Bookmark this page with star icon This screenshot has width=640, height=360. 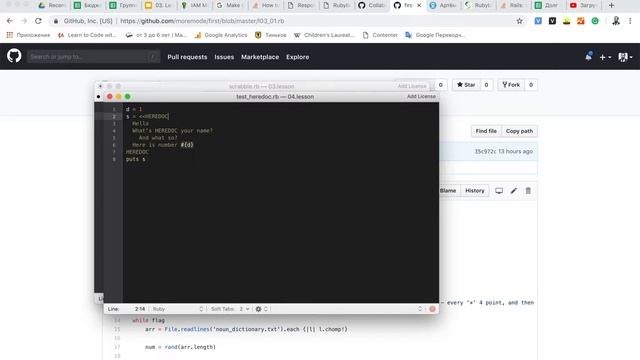point(519,21)
